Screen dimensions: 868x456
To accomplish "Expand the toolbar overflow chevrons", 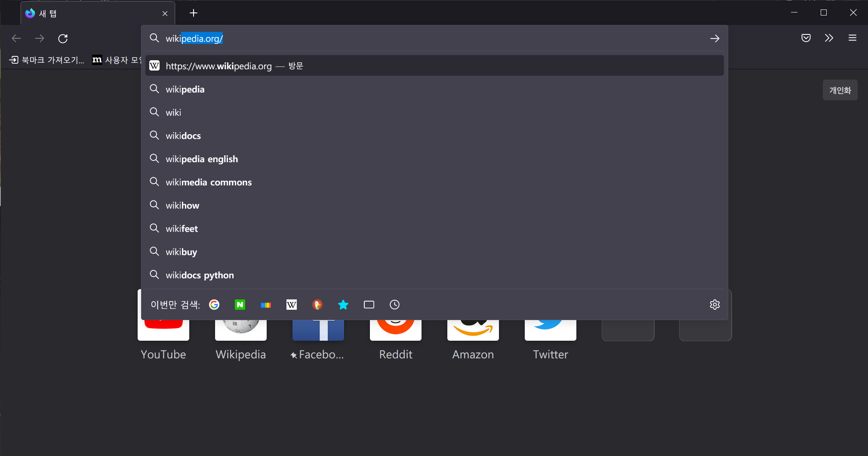I will point(829,38).
